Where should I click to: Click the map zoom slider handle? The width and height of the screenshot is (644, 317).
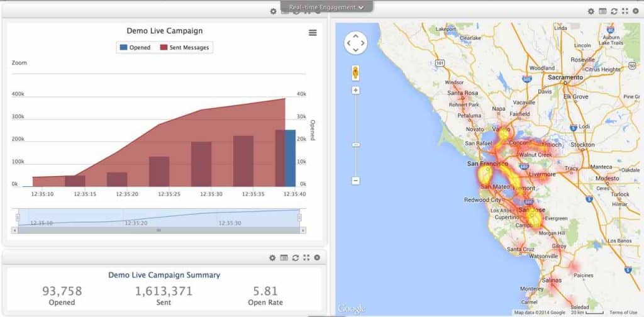356,145
